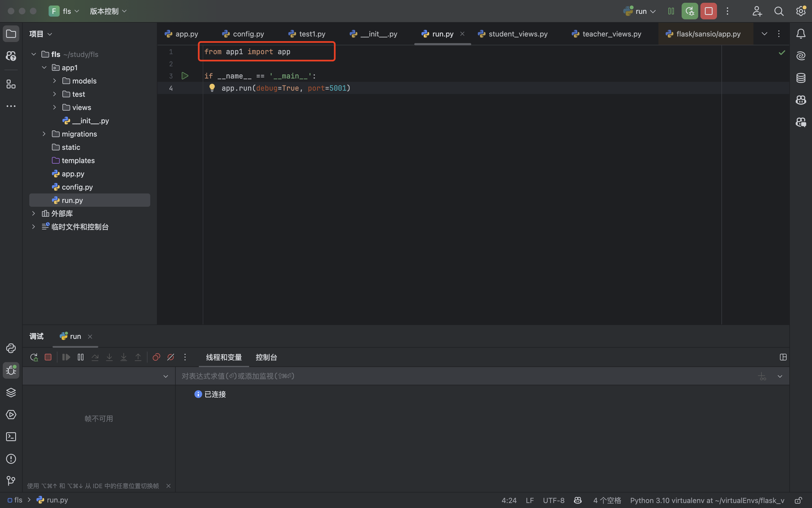
Task: Click the Python Packages layers icon
Action: (x=11, y=392)
